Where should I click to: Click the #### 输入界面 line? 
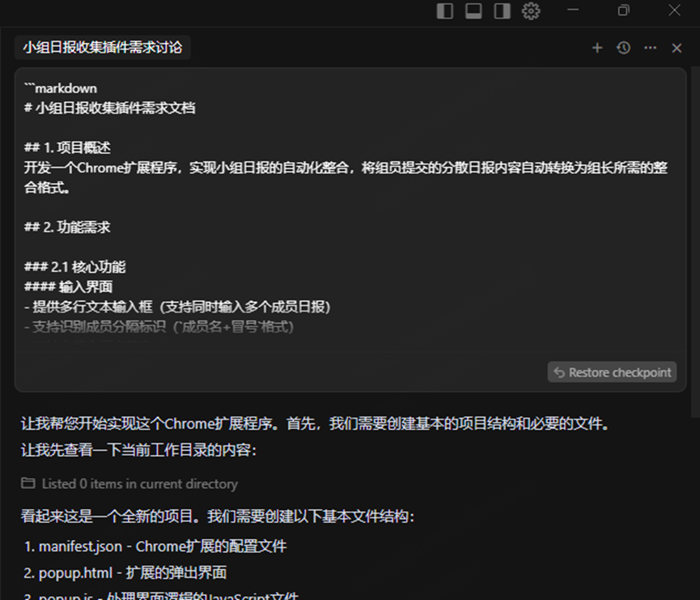(68, 287)
